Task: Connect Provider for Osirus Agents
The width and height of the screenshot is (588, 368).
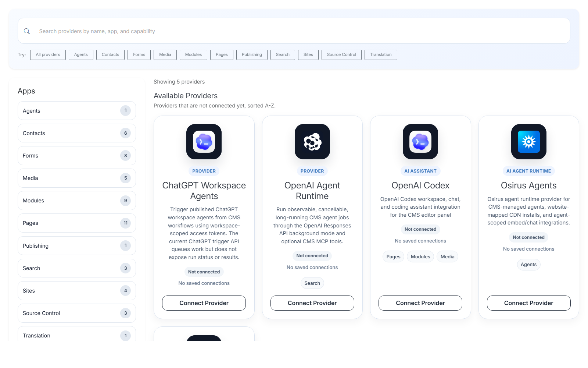Action: click(529, 303)
